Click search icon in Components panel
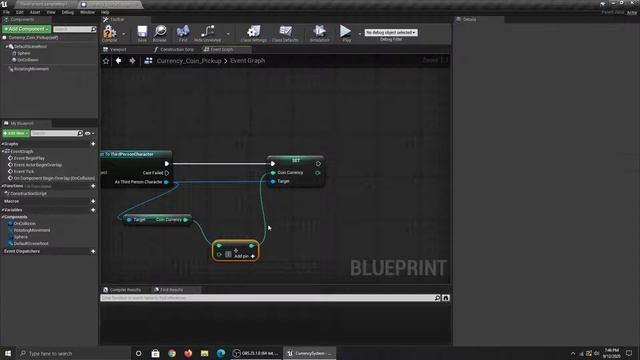Screen dimensions: 640x360 tap(93, 29)
